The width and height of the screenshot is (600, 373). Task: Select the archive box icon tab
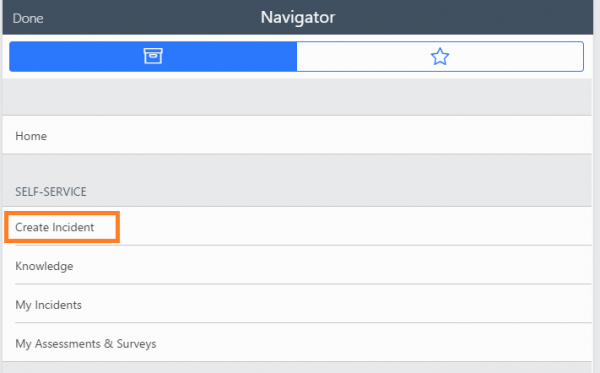(153, 56)
